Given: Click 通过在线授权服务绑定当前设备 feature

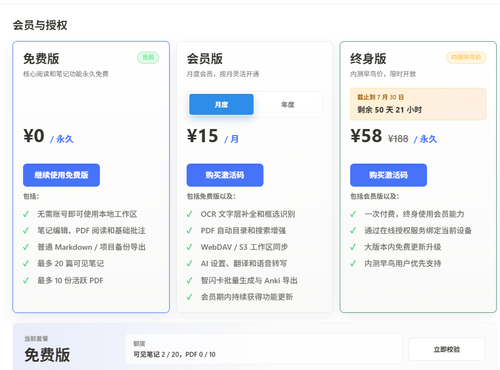Looking at the screenshot, I should [x=418, y=231].
